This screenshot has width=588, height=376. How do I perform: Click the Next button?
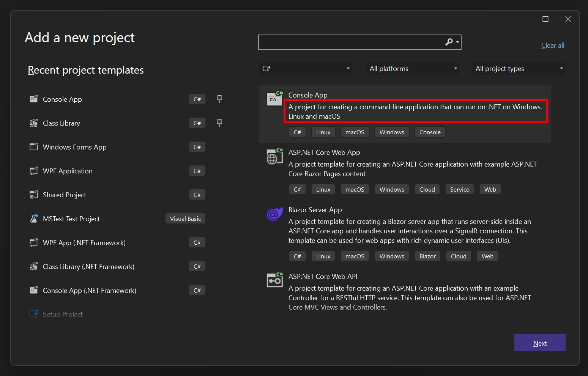[x=540, y=343]
